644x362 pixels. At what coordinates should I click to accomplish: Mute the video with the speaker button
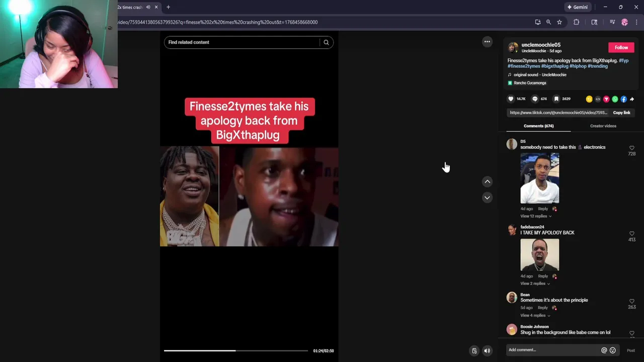pos(487,351)
